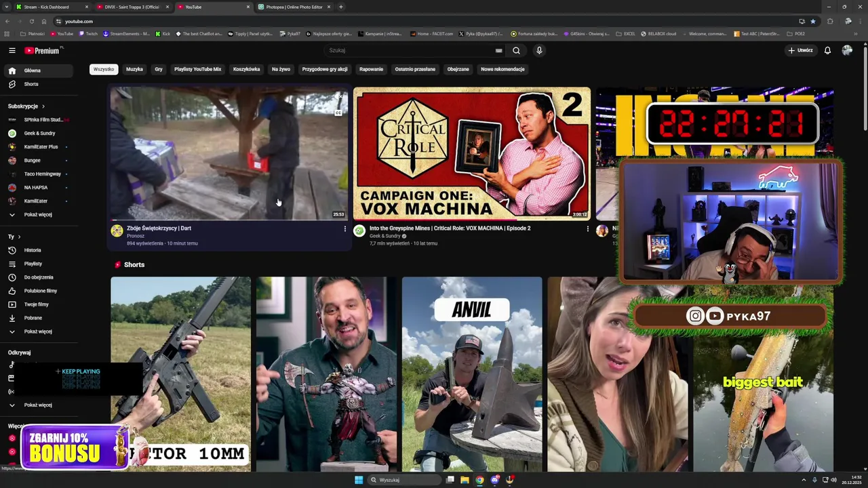Viewport: 868px width, 488px height.
Task: Select the Muzyka filter chip
Action: [x=134, y=69]
